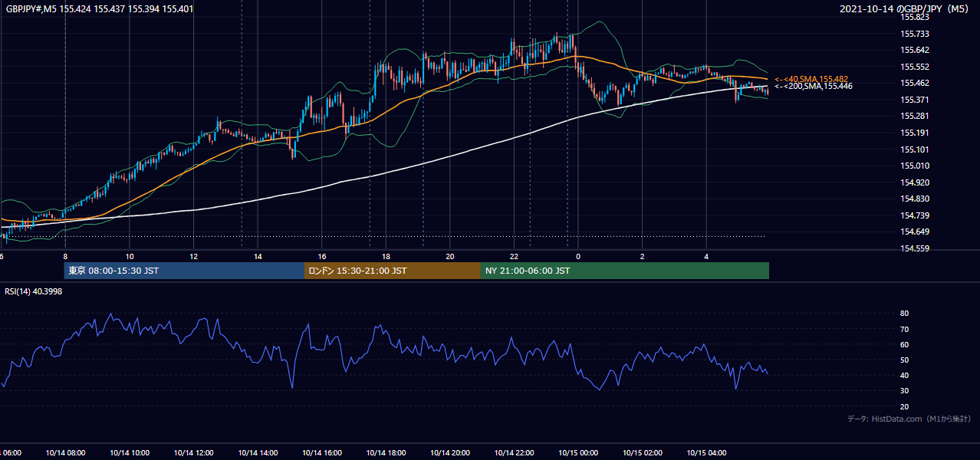980x460 pixels.
Task: Click price axis label 154.739
Action: pyautogui.click(x=914, y=215)
